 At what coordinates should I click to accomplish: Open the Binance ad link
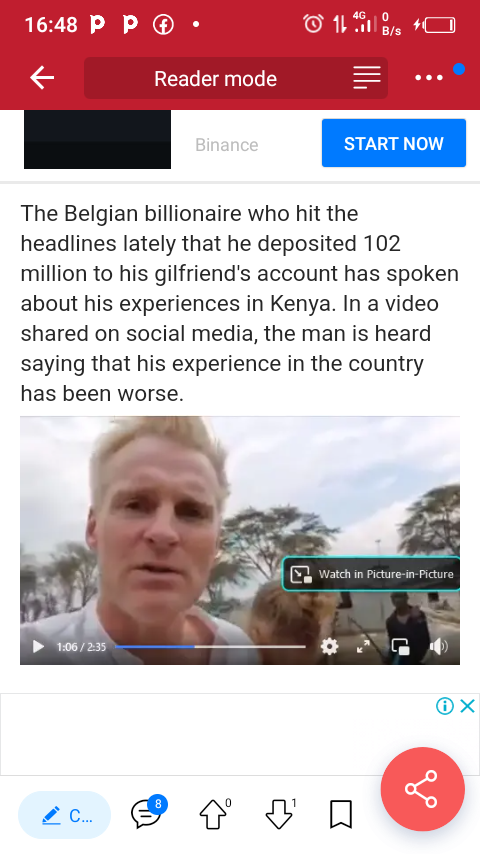pos(227,145)
